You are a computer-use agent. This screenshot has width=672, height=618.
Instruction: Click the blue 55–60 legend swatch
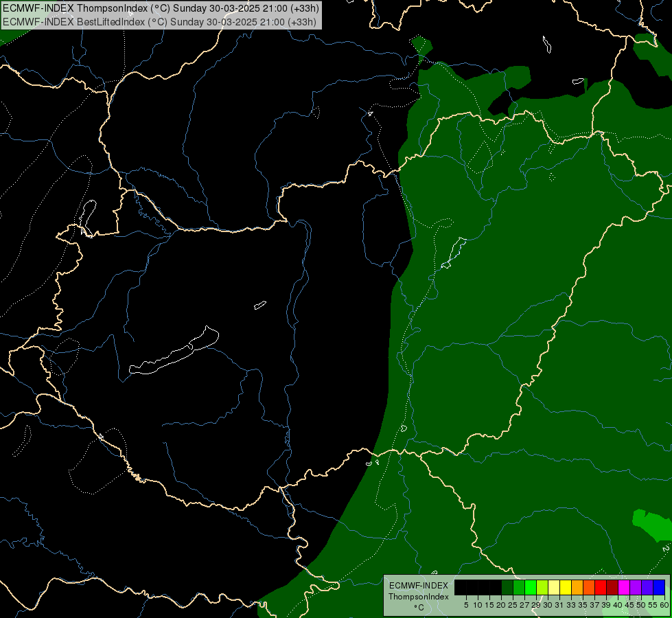coord(659,587)
